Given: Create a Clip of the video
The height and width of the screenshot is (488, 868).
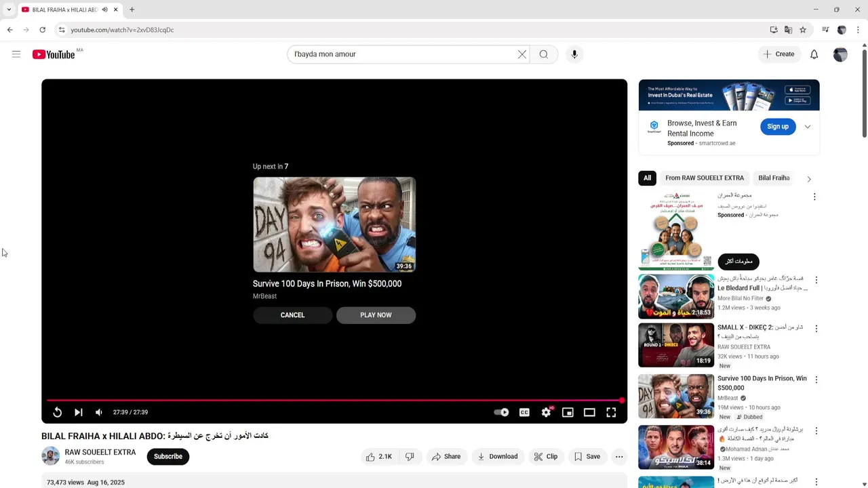Looking at the screenshot, I should tap(545, 457).
